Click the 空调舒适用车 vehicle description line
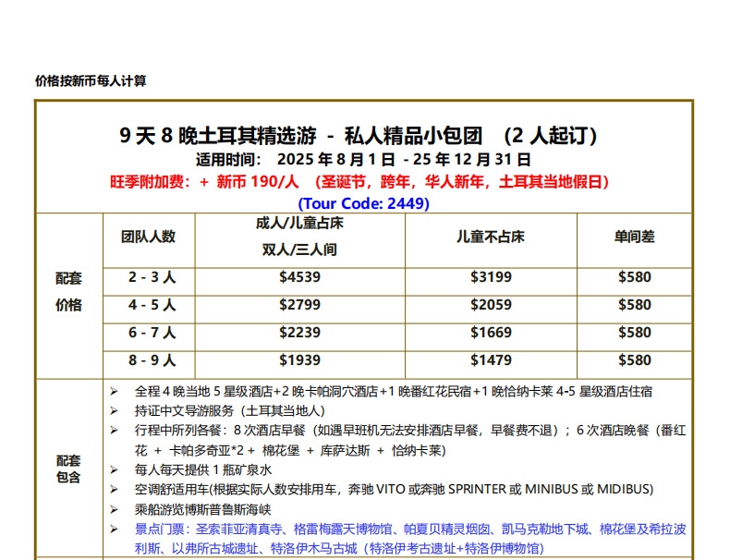 click(x=394, y=489)
